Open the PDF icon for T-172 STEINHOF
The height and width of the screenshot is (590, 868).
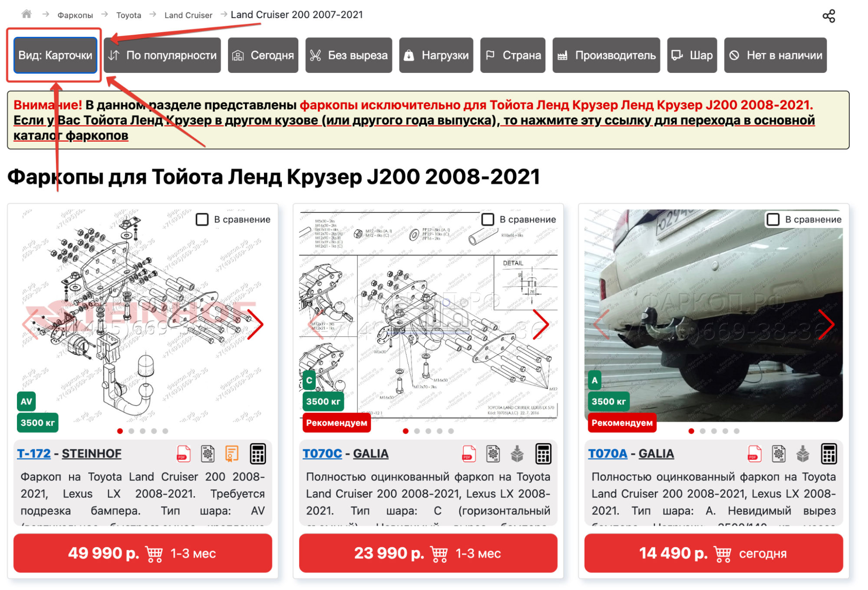[x=184, y=454]
